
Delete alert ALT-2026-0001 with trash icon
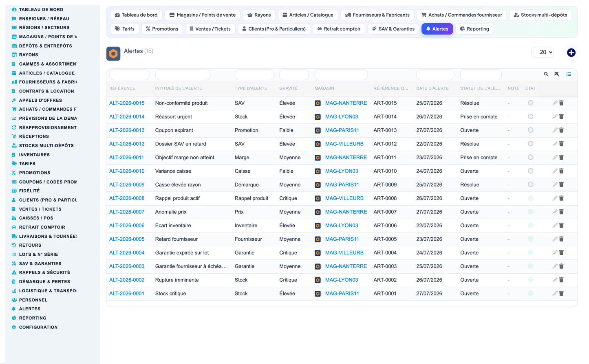(x=561, y=294)
